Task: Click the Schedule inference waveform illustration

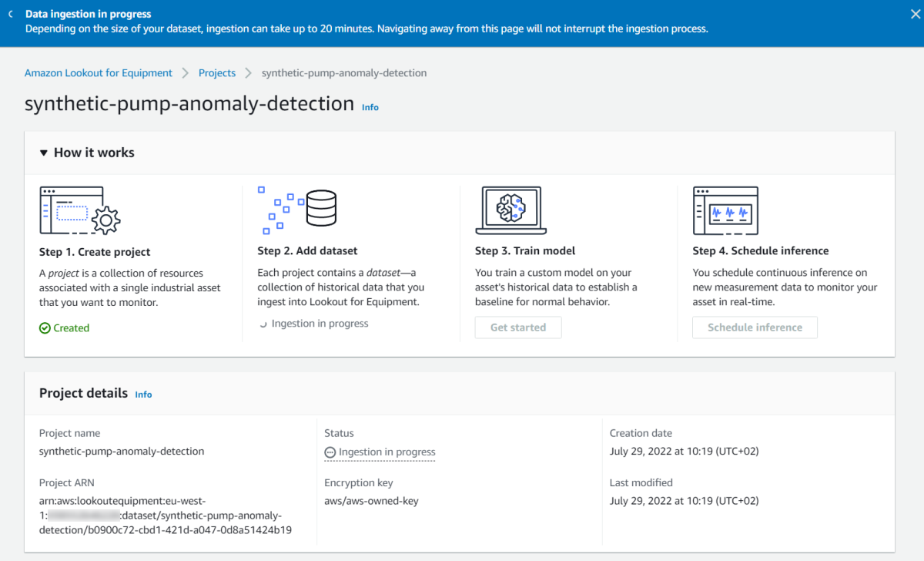Action: pos(725,210)
